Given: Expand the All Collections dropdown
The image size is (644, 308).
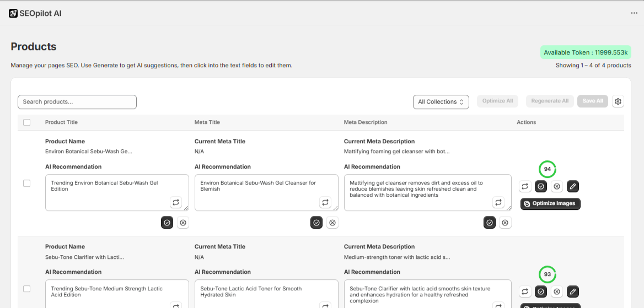Looking at the screenshot, I should tap(441, 102).
